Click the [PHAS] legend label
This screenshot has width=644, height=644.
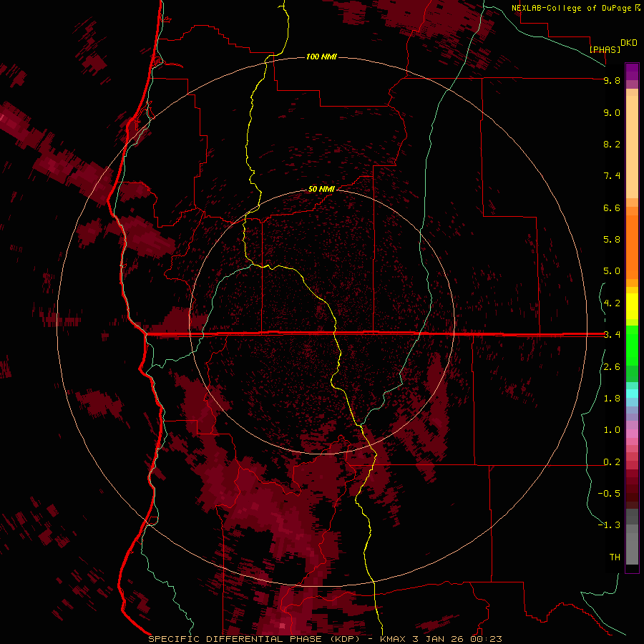pyautogui.click(x=605, y=49)
